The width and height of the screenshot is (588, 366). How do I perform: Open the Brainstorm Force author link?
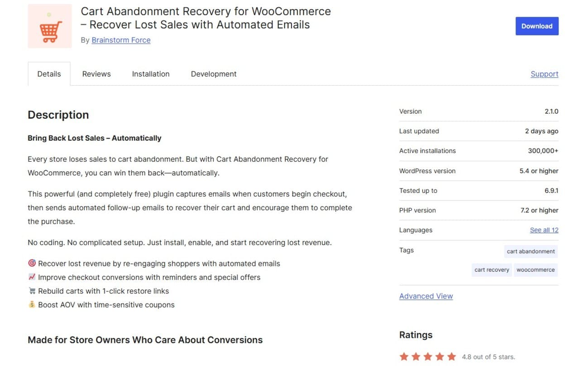click(121, 40)
